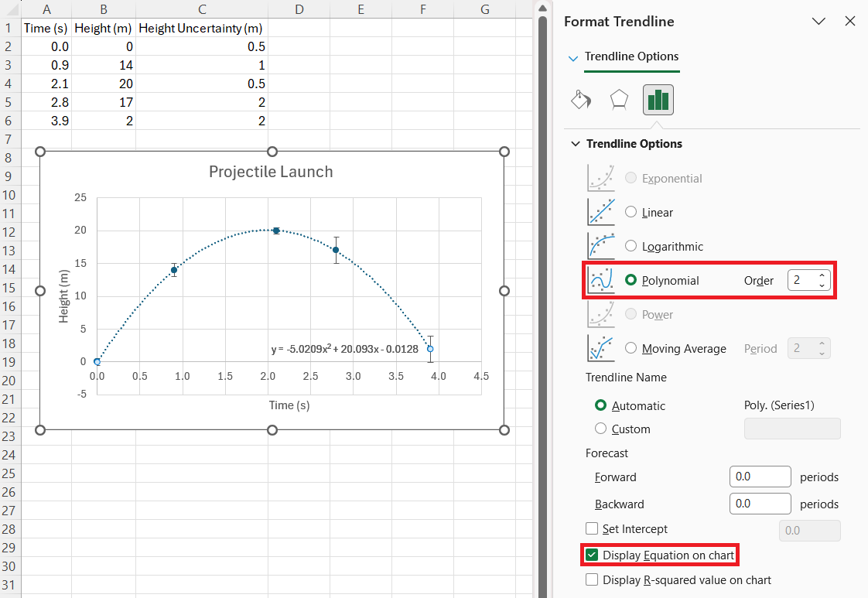Select the Height (m) header cell
Image resolution: width=868 pixels, height=598 pixels.
click(104, 28)
